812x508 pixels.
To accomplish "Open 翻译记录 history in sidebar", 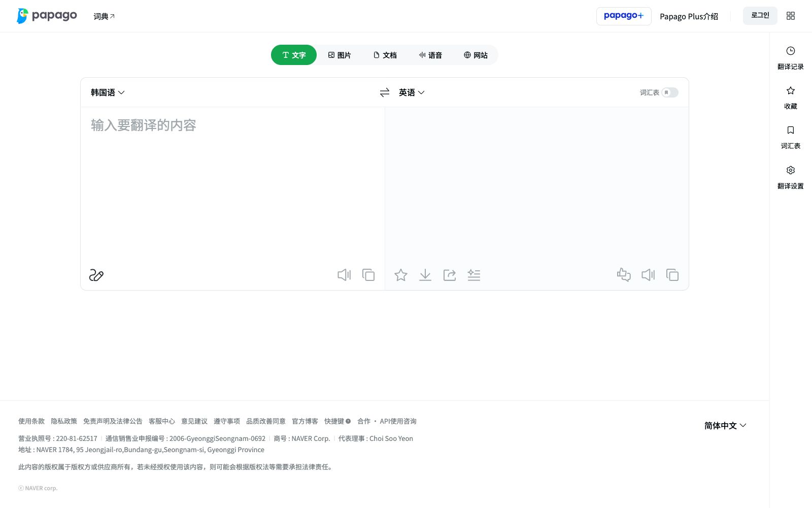I will (791, 58).
